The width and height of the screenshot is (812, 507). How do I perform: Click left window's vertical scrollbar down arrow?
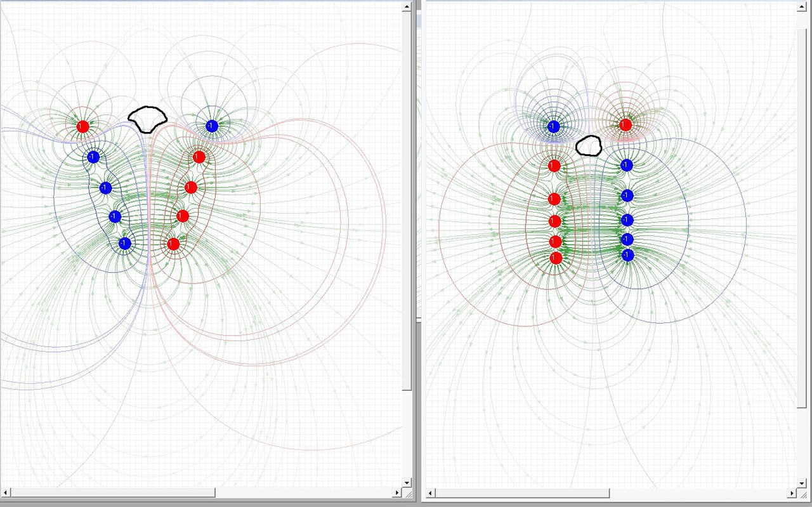[407, 482]
